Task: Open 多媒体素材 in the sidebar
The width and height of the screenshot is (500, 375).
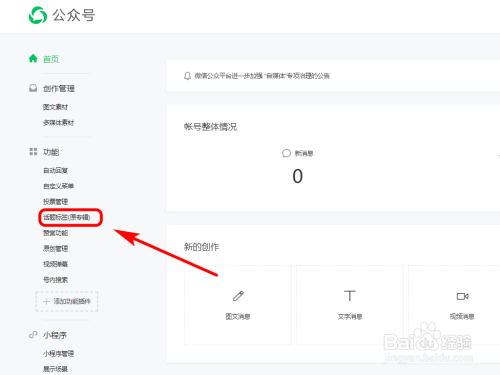Action: tap(58, 123)
